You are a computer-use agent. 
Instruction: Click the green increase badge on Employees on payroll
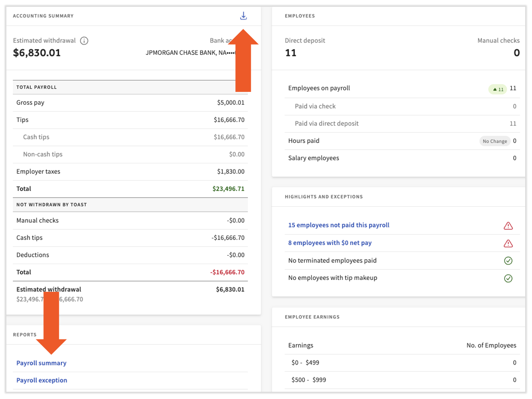[x=497, y=89]
